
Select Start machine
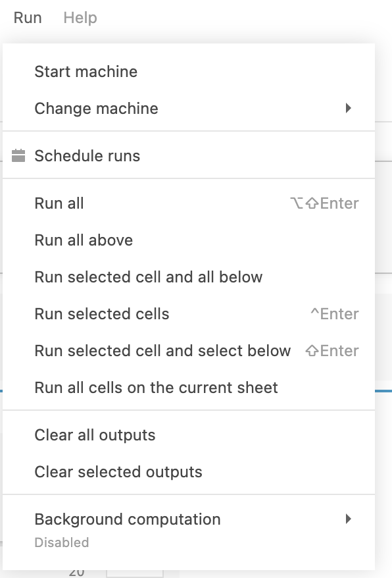pyautogui.click(x=86, y=72)
